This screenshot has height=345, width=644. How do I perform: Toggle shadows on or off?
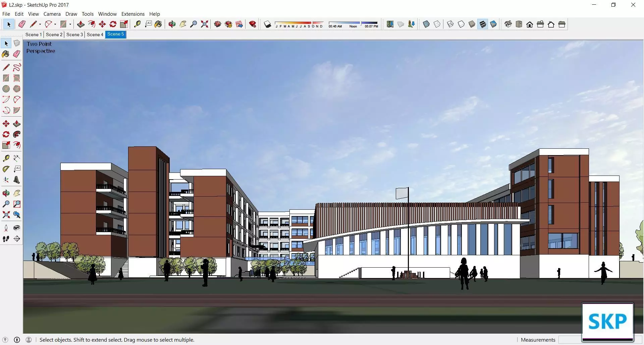coord(267,24)
